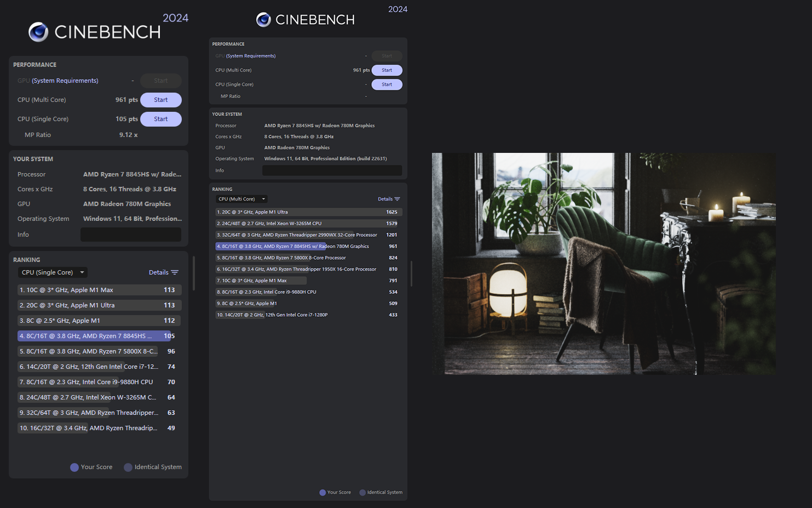Select highlighted Ryzen 7 8845HS row scoring 961
Screen dimensions: 812x508
coord(309,247)
